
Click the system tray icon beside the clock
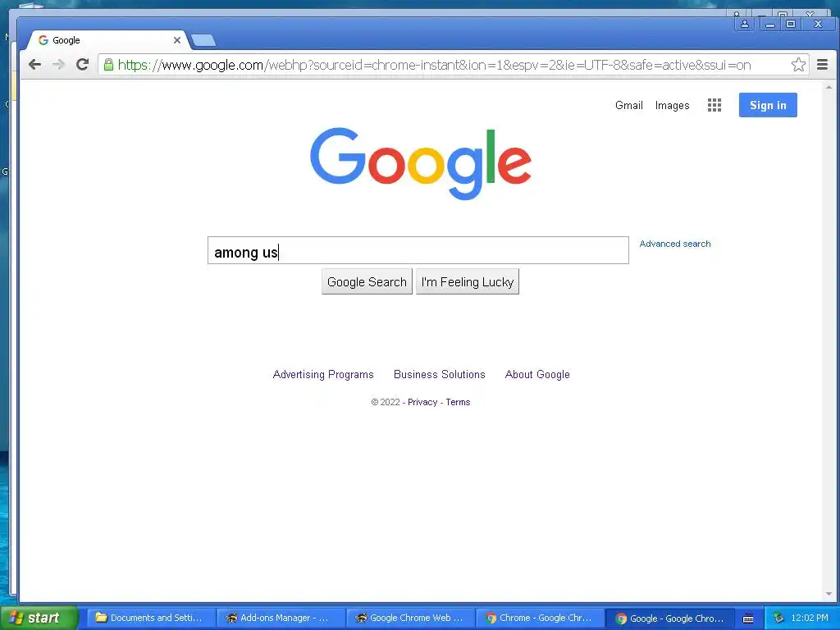[778, 619]
